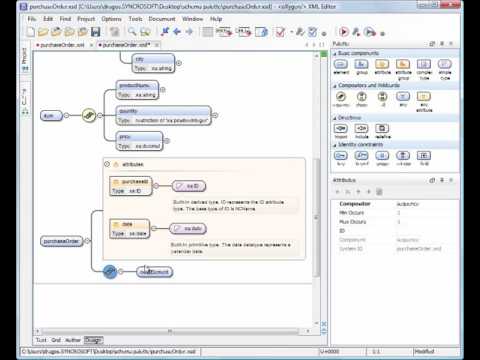Pick the element component from Palette
This screenshot has height=360, width=480.
[341, 66]
